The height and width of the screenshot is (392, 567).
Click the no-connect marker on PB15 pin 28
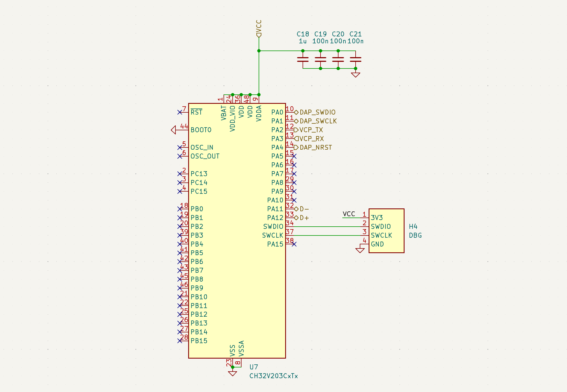(180, 341)
